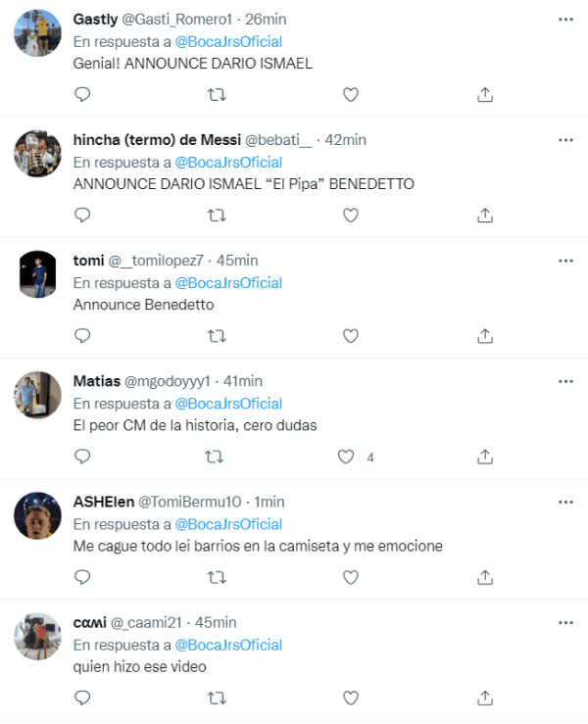Image resolution: width=588 pixels, height=724 pixels.
Task: Retweet the hincha (termo) de Messi tweet
Action: click(217, 215)
